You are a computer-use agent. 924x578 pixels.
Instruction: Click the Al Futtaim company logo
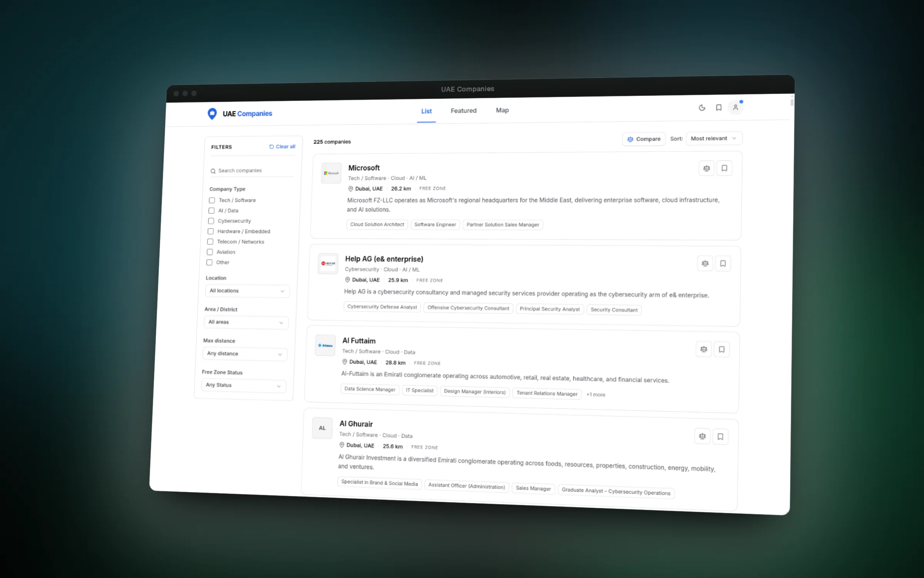[x=325, y=345]
